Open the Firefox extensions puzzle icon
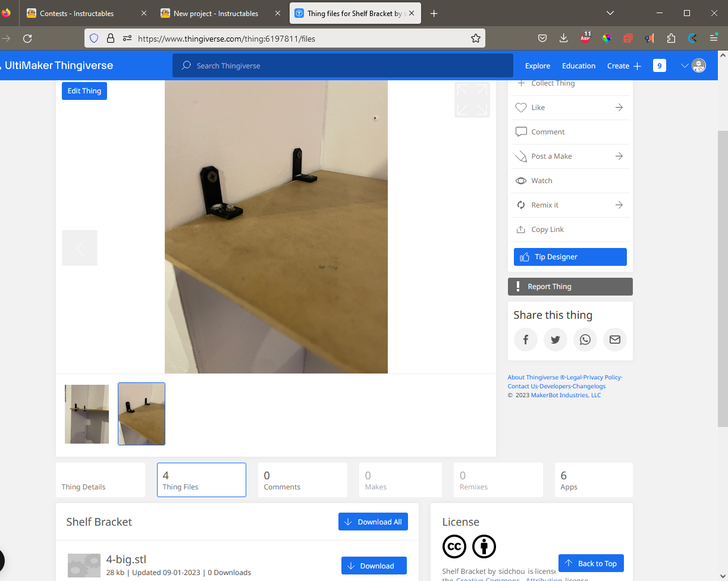Image resolution: width=728 pixels, height=581 pixels. [671, 38]
